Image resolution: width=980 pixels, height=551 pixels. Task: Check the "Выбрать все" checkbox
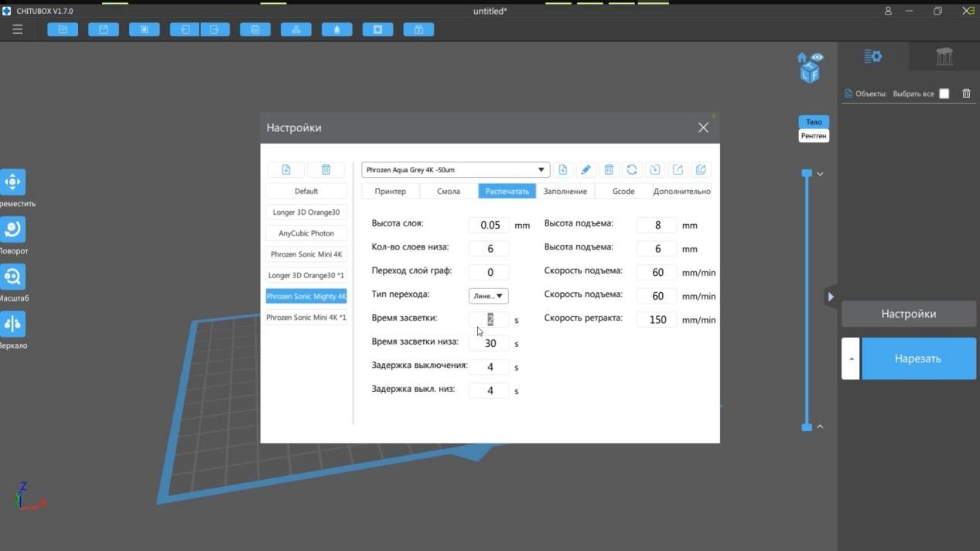pos(944,94)
